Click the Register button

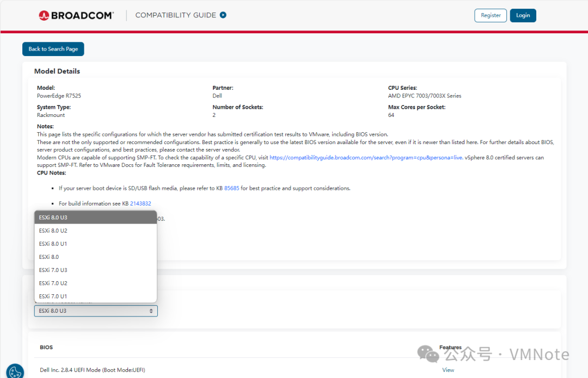491,15
